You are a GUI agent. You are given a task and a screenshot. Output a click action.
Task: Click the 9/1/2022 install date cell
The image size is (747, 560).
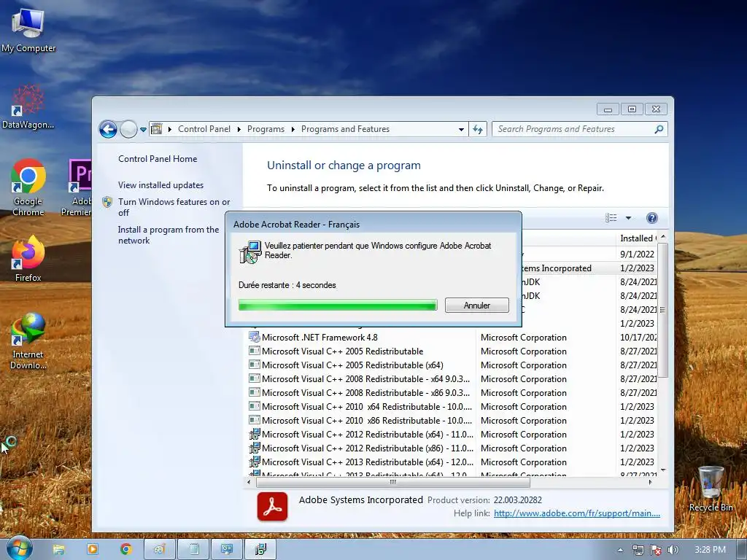pyautogui.click(x=637, y=254)
